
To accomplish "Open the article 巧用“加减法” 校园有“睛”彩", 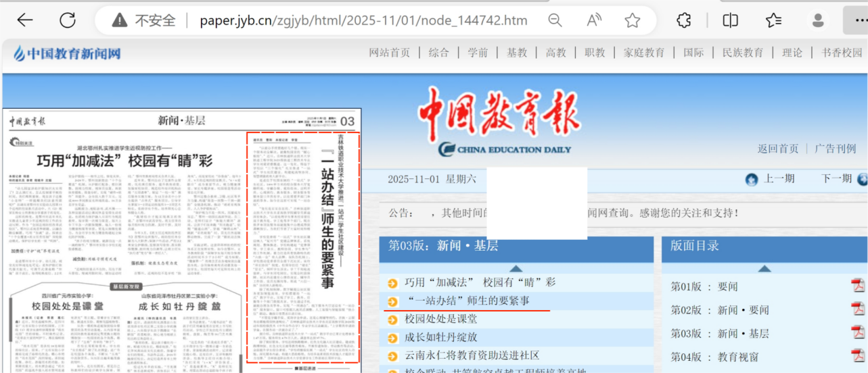I will tap(480, 282).
